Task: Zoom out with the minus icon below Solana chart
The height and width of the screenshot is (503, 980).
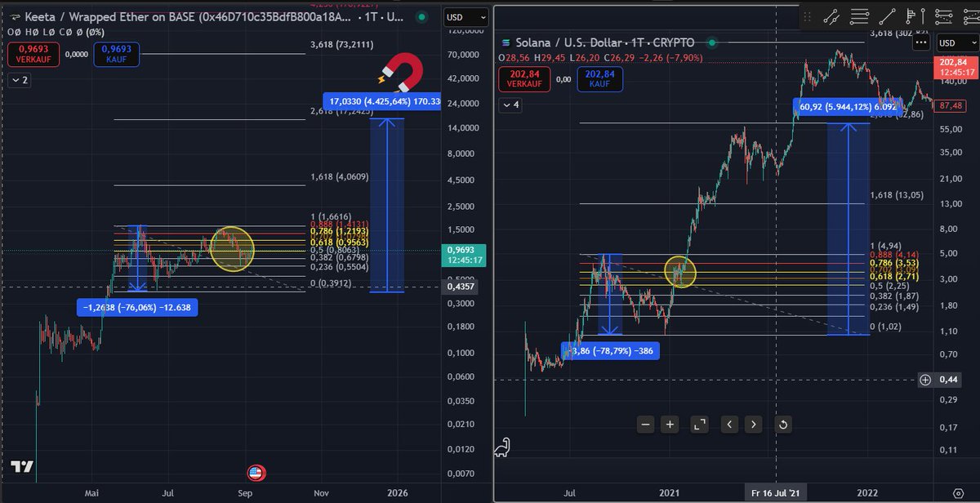Action: [644, 425]
